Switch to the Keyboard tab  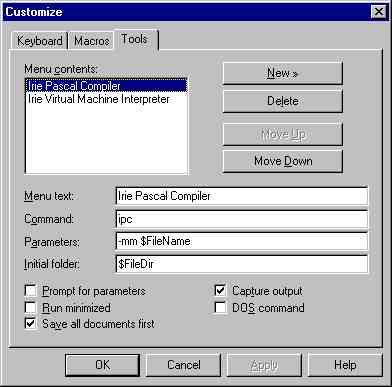click(39, 41)
